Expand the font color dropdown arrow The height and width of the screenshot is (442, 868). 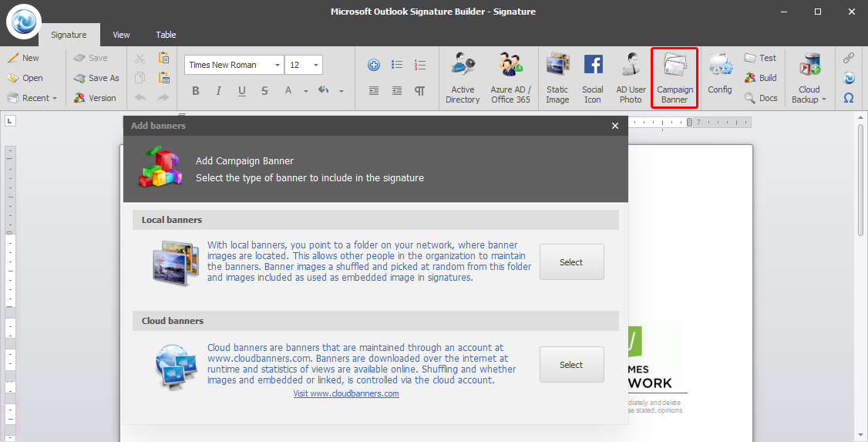(305, 91)
